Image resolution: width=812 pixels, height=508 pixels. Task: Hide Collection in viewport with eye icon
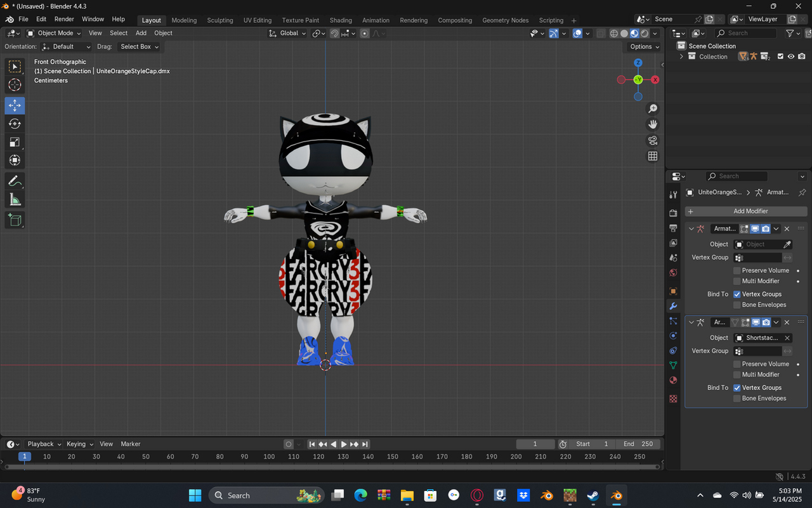coord(791,57)
